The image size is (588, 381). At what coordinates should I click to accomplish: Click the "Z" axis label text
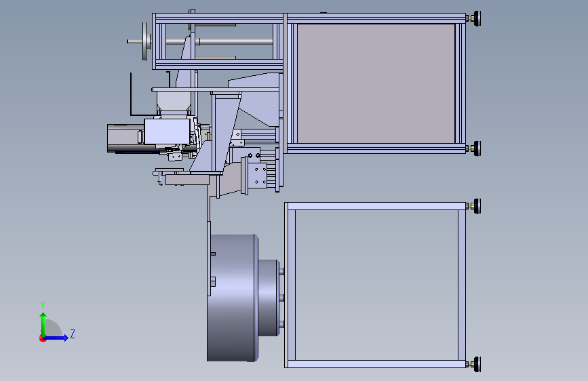(73, 334)
